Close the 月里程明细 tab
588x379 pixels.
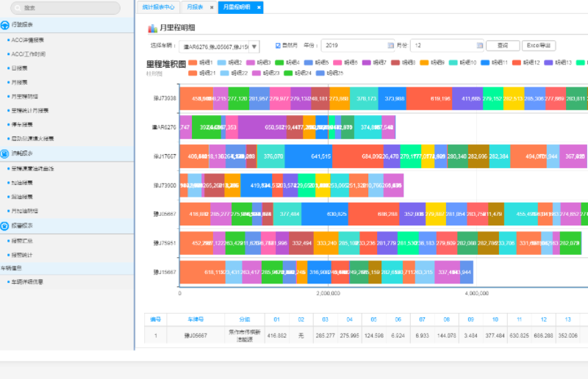pyautogui.click(x=258, y=7)
